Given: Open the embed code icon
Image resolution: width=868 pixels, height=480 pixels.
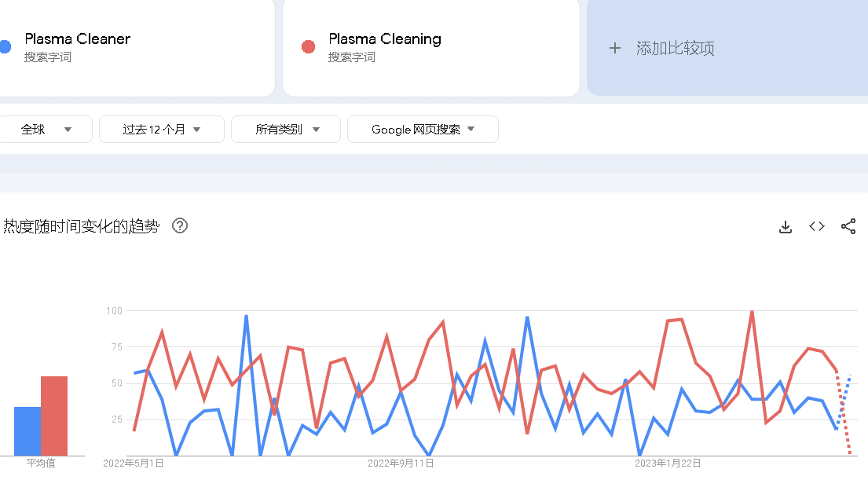Looking at the screenshot, I should click(x=817, y=227).
